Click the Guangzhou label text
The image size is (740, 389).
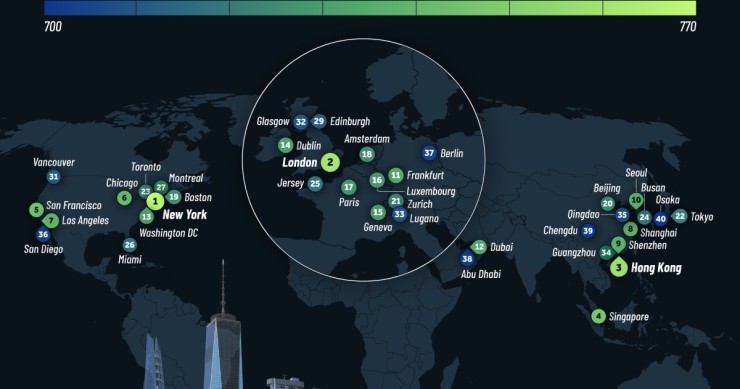574,253
